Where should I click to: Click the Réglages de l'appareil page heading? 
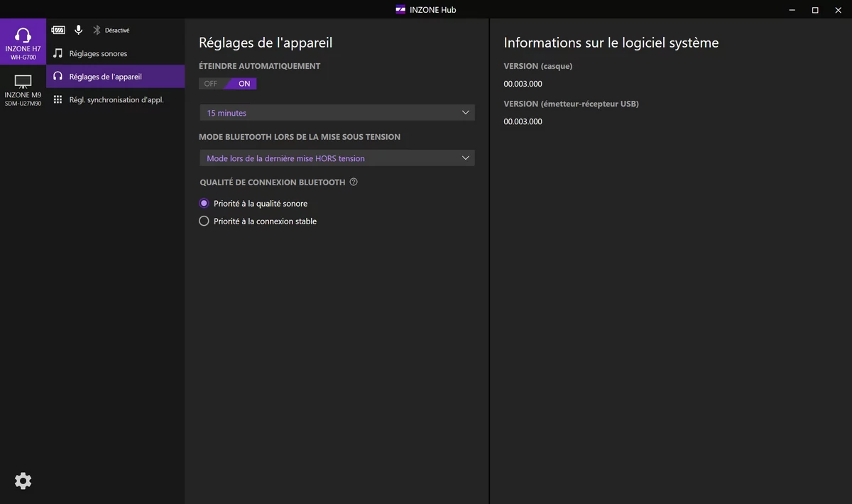pyautogui.click(x=266, y=43)
